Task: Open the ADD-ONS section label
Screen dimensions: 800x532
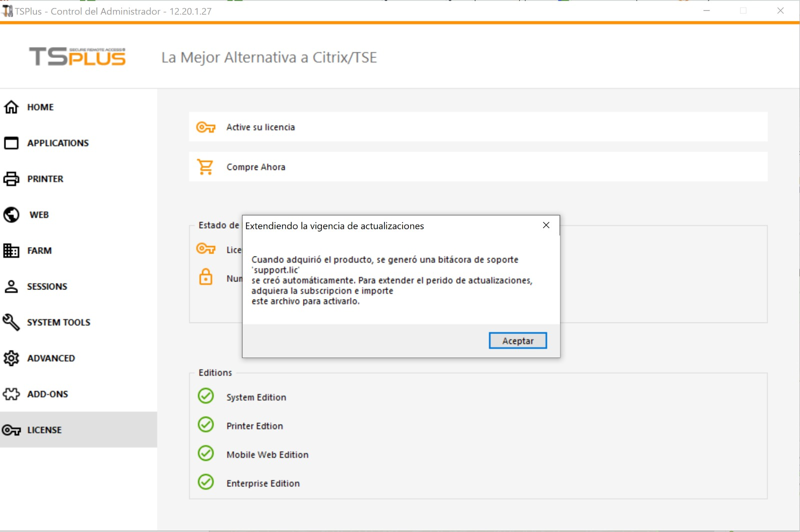Action: coord(47,394)
